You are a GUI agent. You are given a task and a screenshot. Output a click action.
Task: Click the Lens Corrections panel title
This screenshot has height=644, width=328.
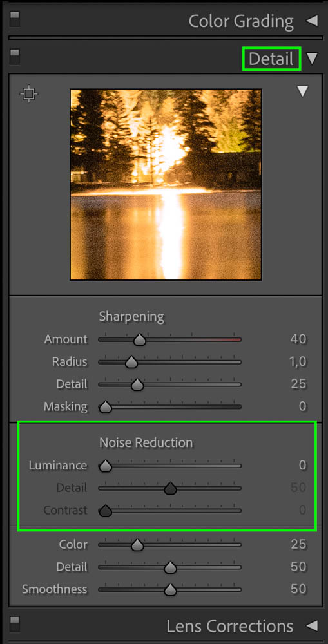[x=230, y=626]
